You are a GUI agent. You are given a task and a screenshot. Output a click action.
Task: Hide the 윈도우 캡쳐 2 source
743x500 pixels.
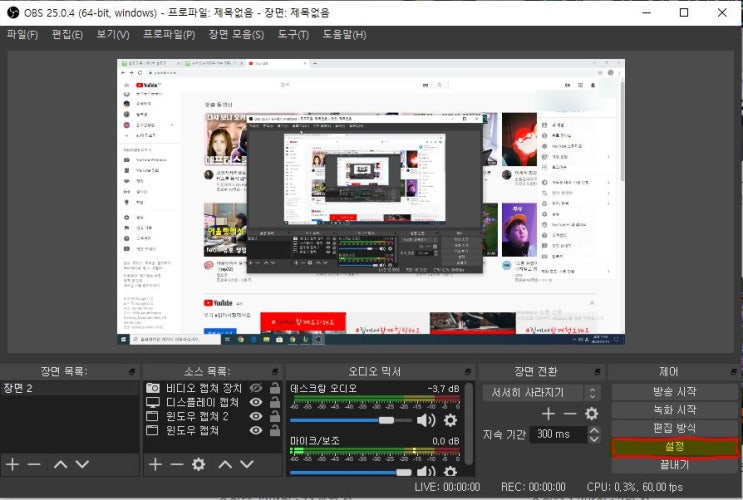pos(256,416)
